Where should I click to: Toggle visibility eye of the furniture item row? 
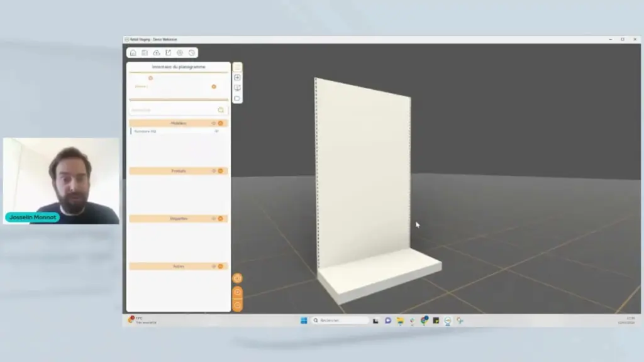pos(216,131)
